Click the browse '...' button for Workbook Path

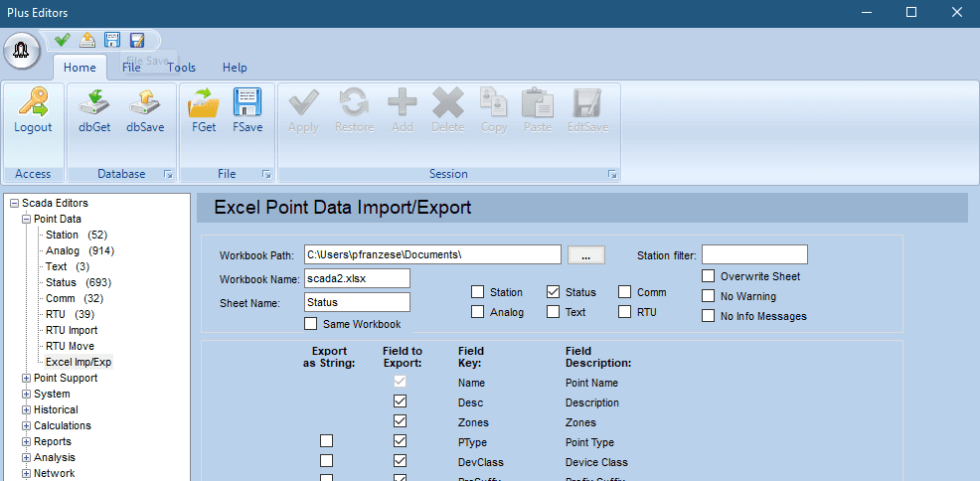pyautogui.click(x=586, y=254)
